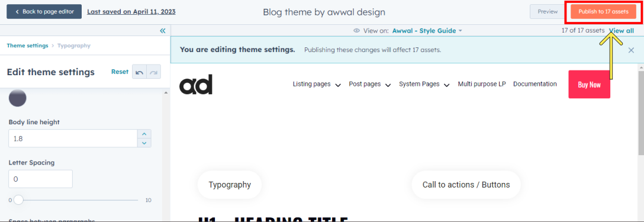This screenshot has height=222, width=644.
Task: Click the redo arrow icon
Action: pyautogui.click(x=154, y=72)
